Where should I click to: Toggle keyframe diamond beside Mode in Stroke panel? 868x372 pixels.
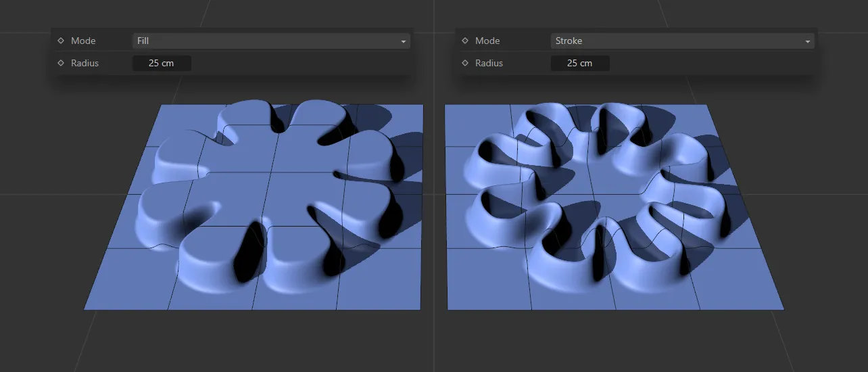[465, 41]
